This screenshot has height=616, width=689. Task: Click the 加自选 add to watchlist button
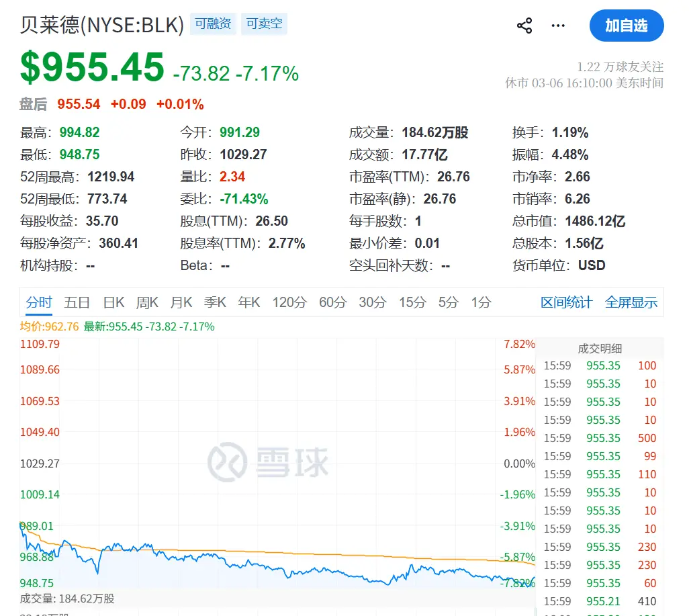point(626,26)
